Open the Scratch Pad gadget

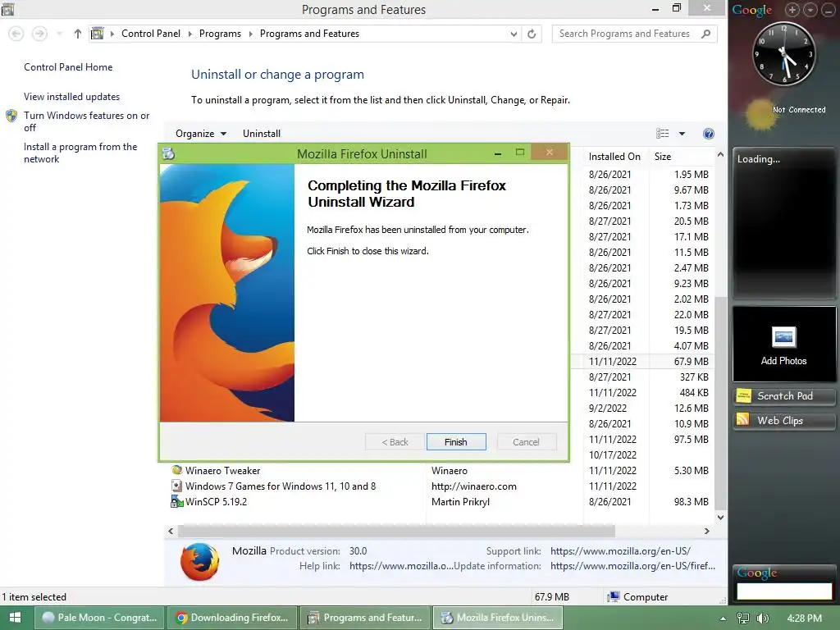[783, 396]
